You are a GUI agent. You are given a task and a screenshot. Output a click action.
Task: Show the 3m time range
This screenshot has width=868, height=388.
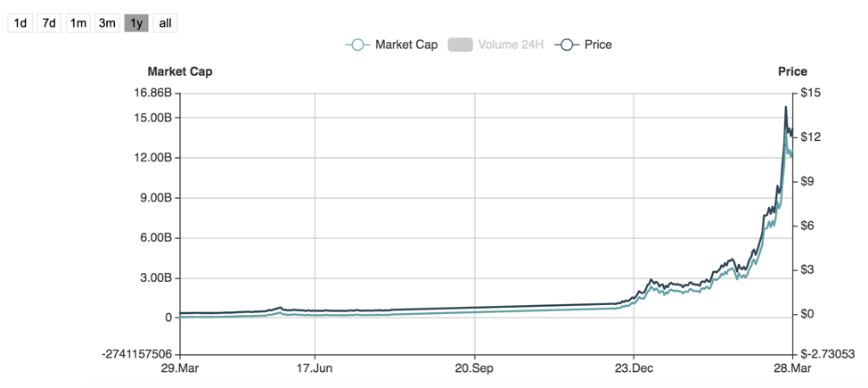click(x=107, y=22)
